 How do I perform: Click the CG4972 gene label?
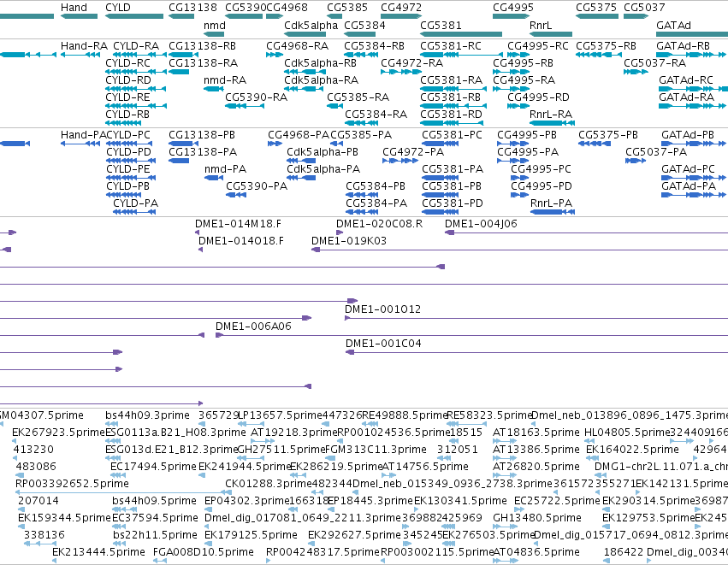(401, 8)
